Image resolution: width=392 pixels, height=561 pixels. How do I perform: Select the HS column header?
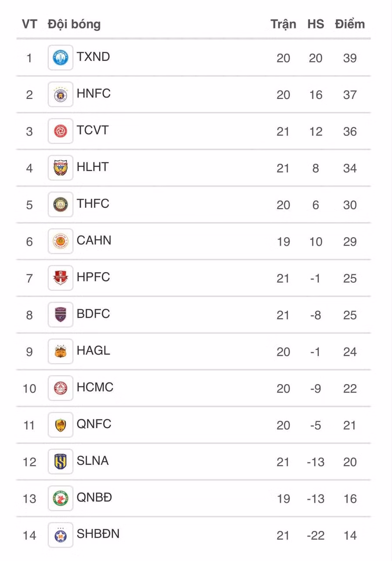point(316,24)
